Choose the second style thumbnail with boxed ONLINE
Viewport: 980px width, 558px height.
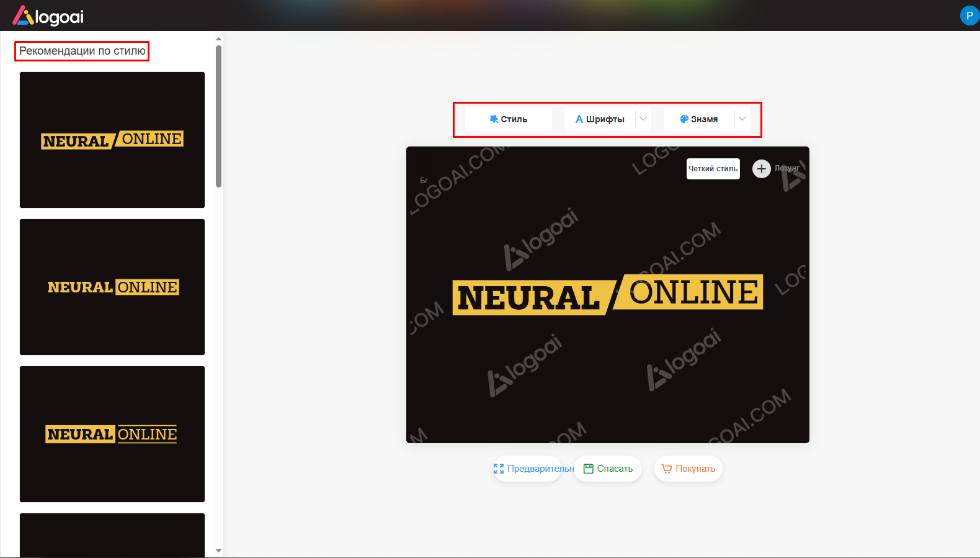click(x=112, y=287)
